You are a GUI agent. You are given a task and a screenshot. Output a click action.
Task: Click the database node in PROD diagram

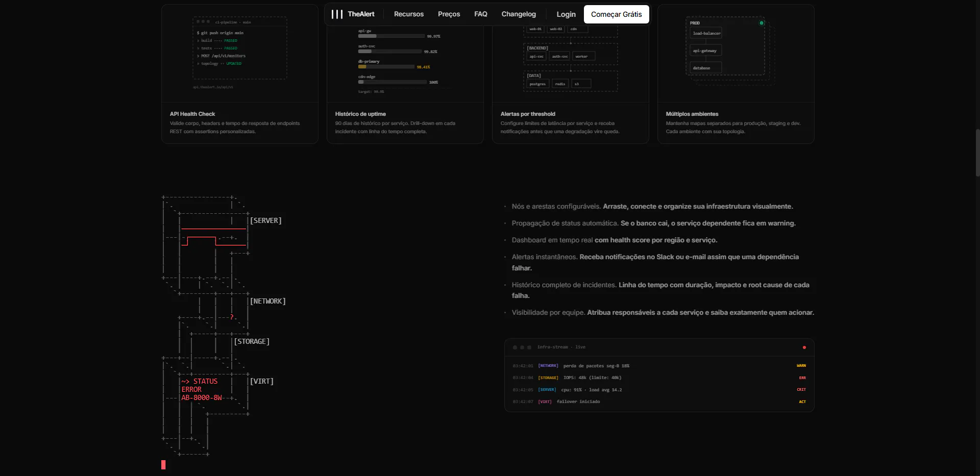point(705,68)
